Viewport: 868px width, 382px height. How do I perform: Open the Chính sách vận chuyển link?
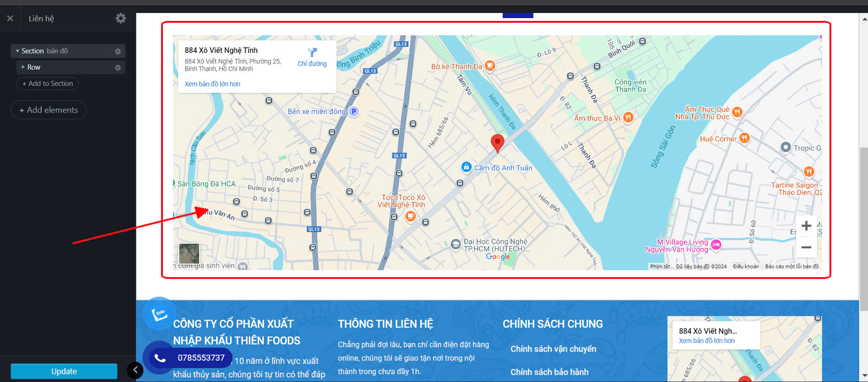point(553,349)
